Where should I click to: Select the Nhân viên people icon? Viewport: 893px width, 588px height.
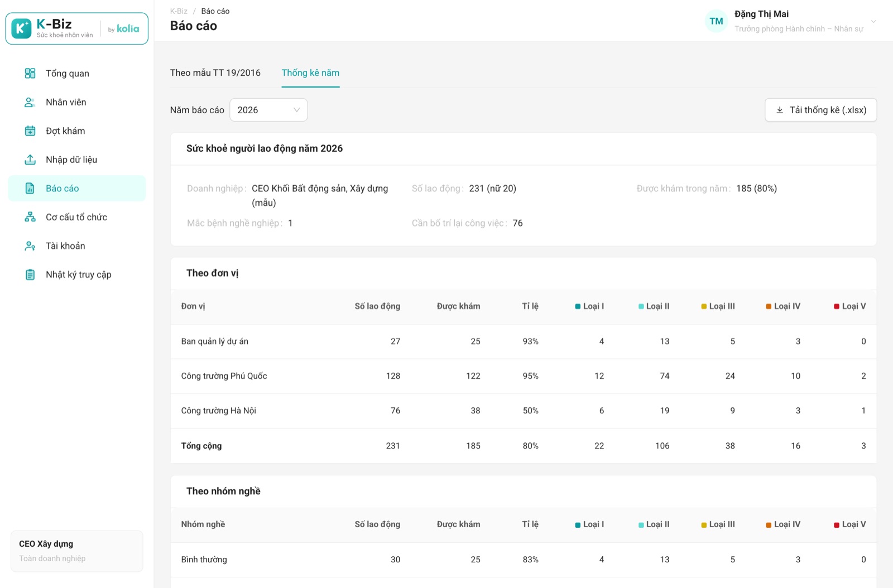[x=30, y=102]
